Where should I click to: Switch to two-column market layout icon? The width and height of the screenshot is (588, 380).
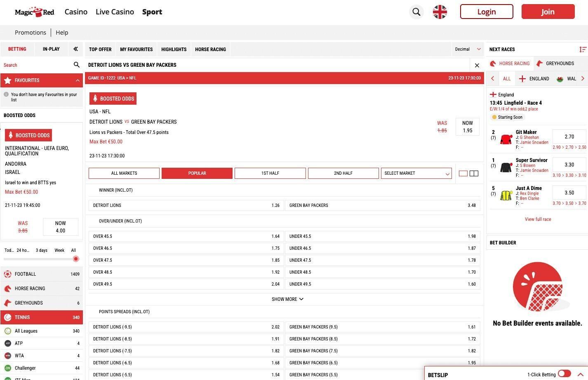coord(474,174)
